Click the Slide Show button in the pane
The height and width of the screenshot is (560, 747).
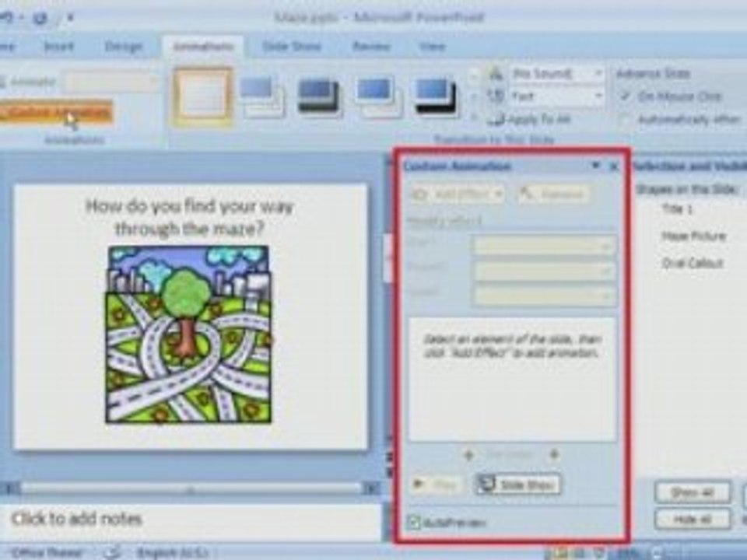[518, 485]
